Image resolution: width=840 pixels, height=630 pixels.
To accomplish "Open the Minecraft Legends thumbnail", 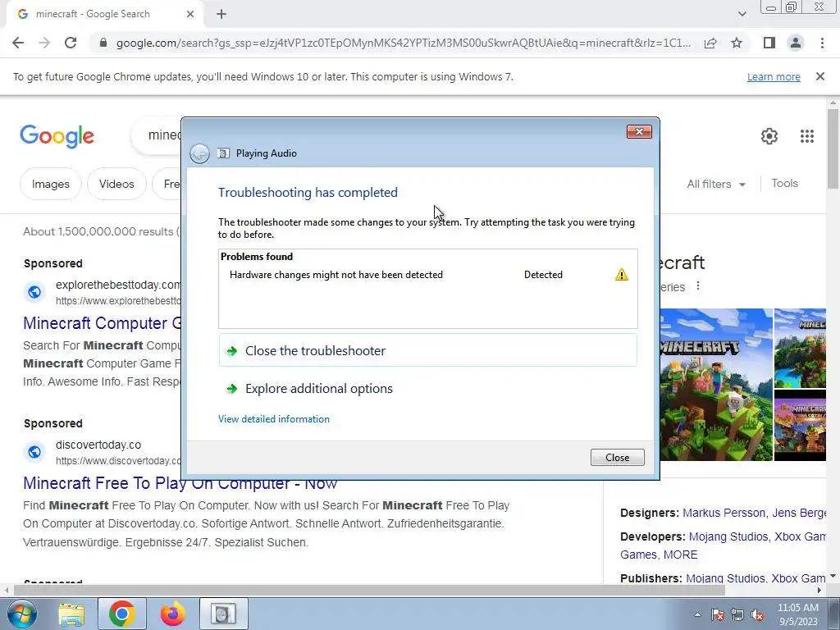I will click(x=800, y=426).
